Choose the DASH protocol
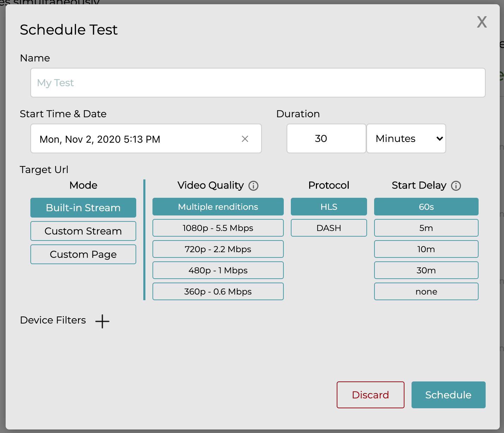504x433 pixels. pos(329,228)
